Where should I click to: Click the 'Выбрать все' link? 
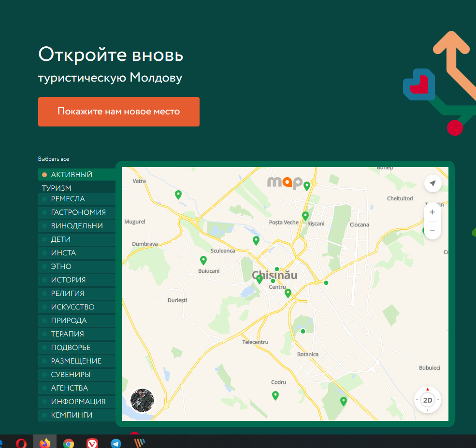54,159
